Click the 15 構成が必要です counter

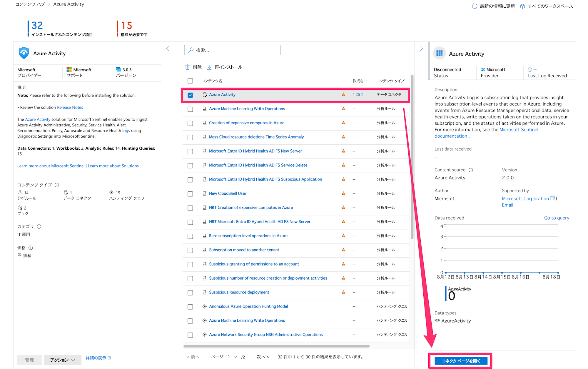(132, 29)
